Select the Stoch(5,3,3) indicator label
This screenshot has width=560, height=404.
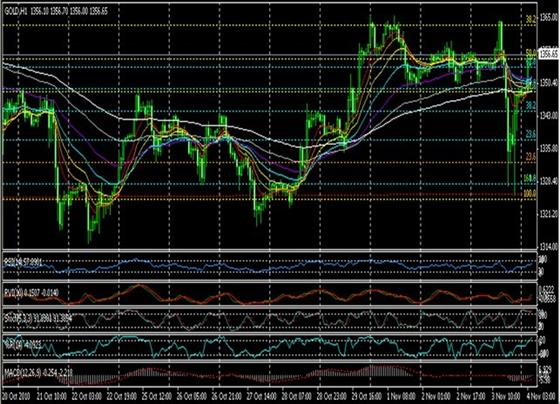[x=38, y=319]
